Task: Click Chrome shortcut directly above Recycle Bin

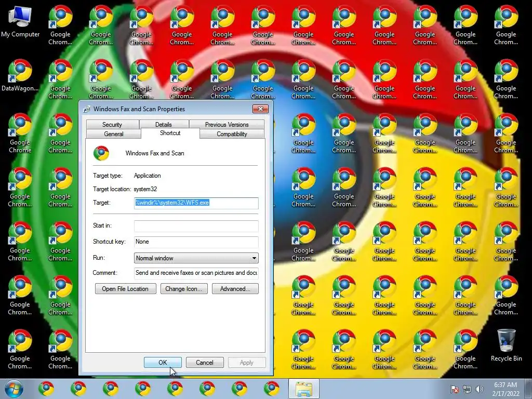Action: pyautogui.click(x=506, y=295)
